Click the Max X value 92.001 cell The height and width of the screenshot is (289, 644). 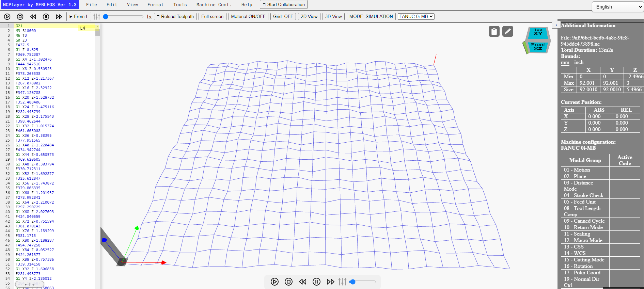[588, 83]
